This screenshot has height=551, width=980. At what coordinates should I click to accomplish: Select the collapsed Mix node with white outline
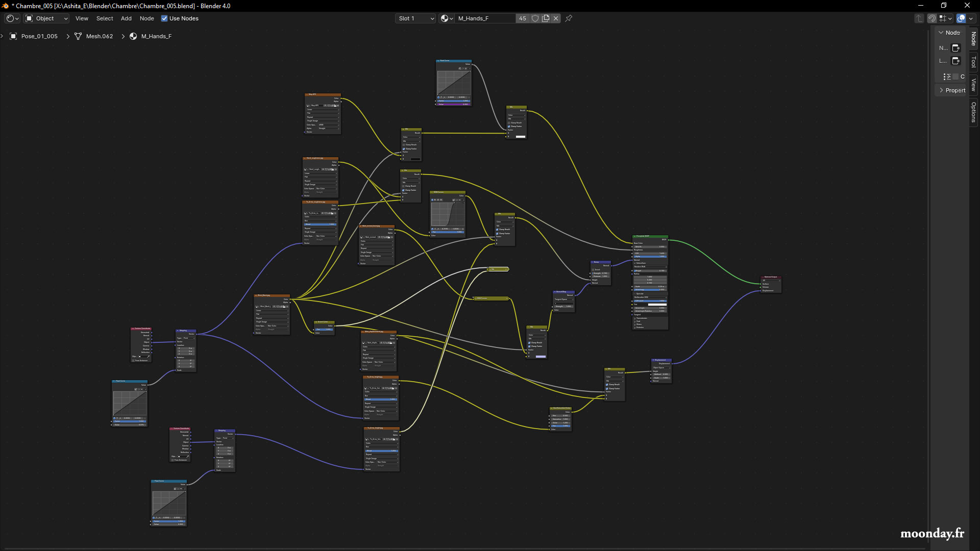pos(498,269)
